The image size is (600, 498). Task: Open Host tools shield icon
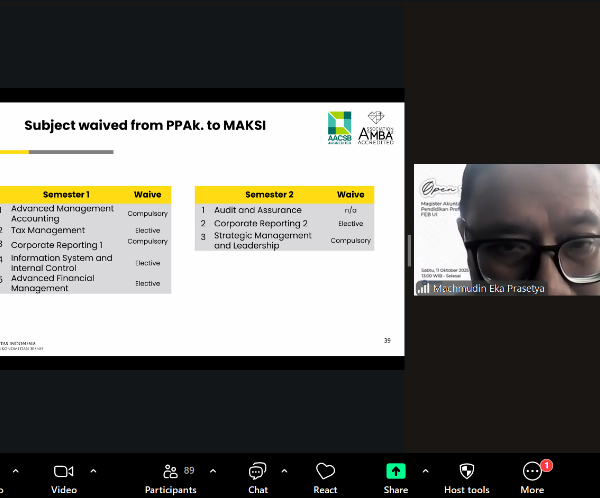click(466, 471)
